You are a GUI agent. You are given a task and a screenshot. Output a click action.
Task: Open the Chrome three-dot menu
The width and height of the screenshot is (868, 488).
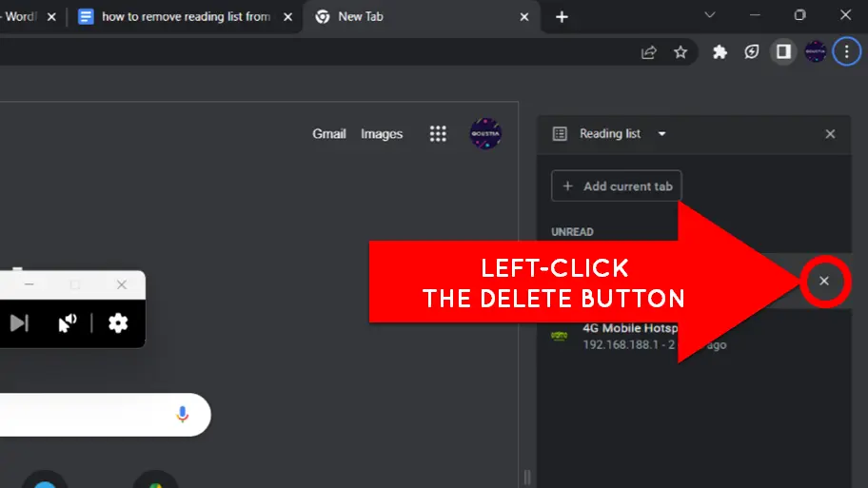(846, 52)
